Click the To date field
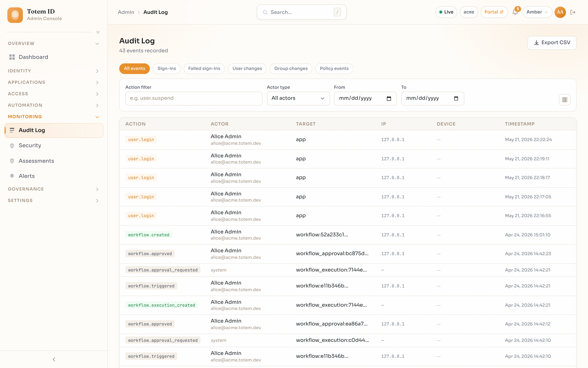Viewport: 588px width, 368px height. pos(432,98)
